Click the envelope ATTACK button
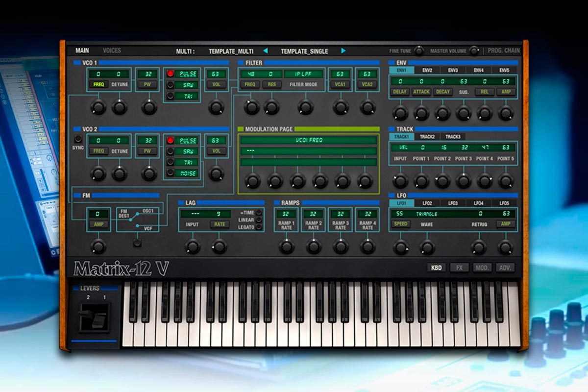Viewport: 588px width, 392px height. pyautogui.click(x=421, y=92)
